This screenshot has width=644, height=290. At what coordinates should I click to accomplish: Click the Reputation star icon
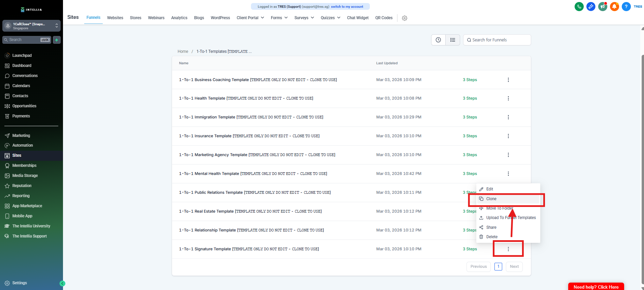7,186
